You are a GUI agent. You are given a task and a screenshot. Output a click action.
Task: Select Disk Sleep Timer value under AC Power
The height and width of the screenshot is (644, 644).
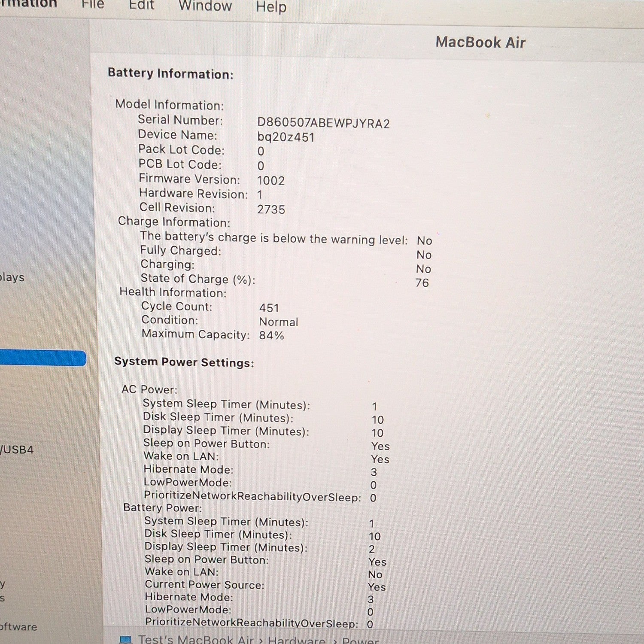click(378, 419)
